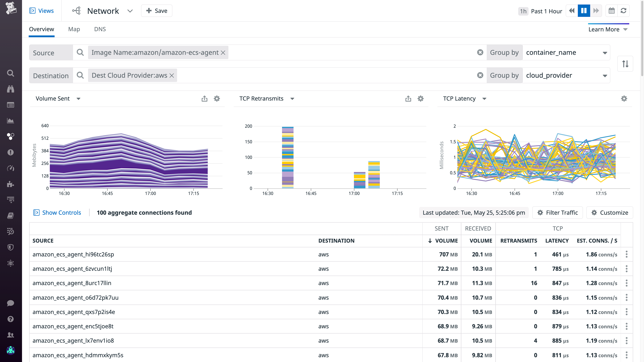Open the Containers hexagon icon in sidebar
Image resolution: width=644 pixels, height=362 pixels.
(x=10, y=136)
